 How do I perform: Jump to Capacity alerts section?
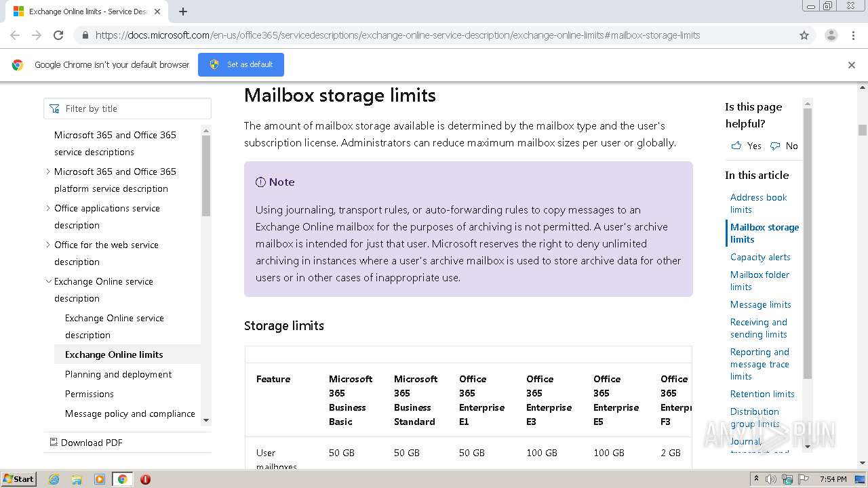click(x=760, y=257)
